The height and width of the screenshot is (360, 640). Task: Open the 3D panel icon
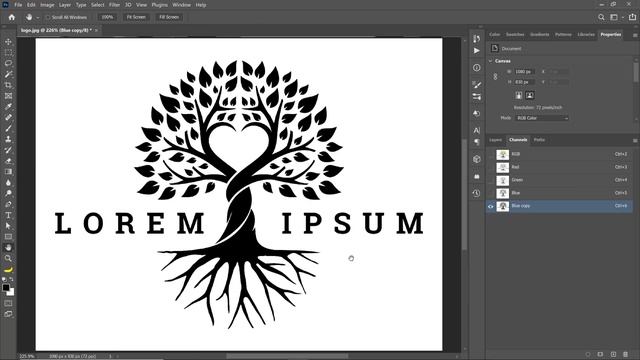tap(477, 159)
